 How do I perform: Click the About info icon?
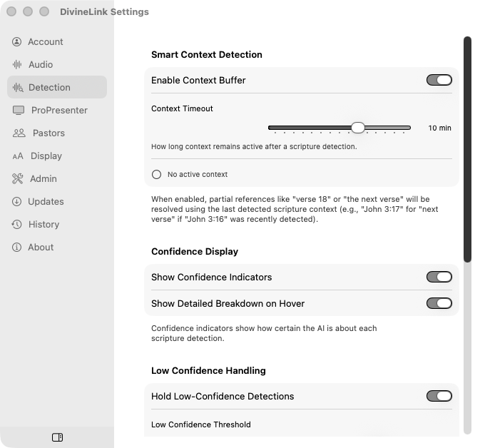click(x=16, y=248)
